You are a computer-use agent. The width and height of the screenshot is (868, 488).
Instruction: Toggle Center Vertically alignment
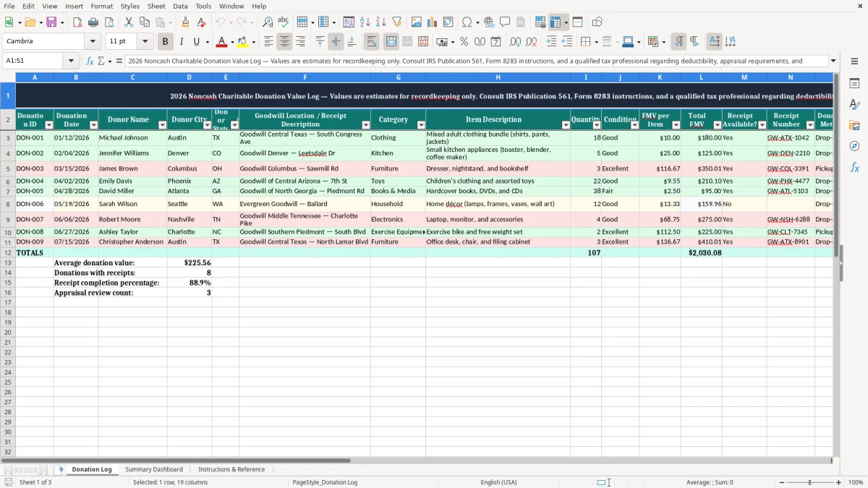336,42
